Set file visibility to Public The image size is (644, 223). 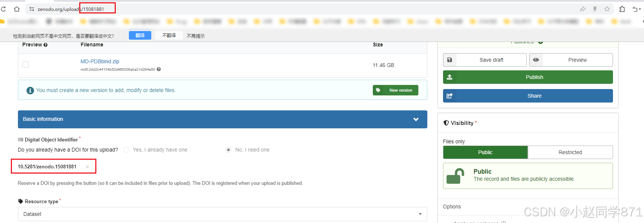click(x=485, y=152)
